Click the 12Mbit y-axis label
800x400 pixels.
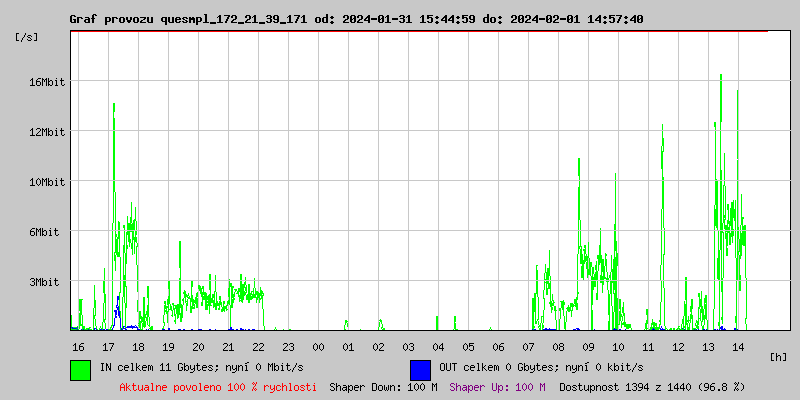(x=46, y=132)
